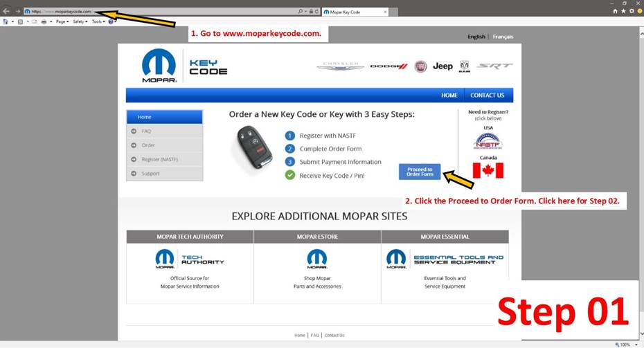Click the browser Home icon at top right

pos(615,11)
